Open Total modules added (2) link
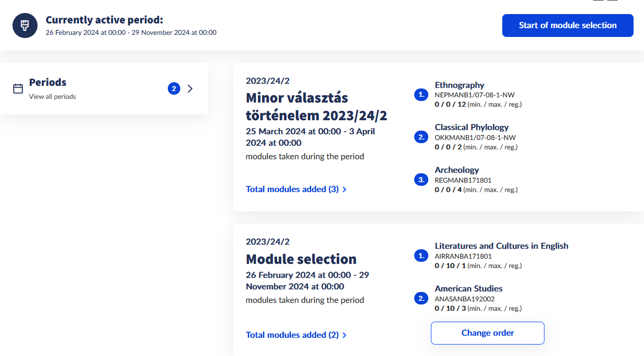644x356 pixels. point(296,335)
